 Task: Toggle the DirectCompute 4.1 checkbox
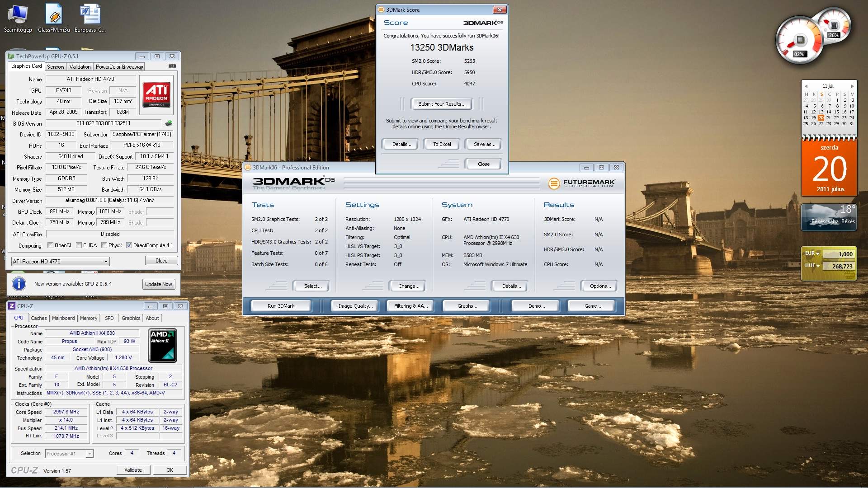(x=129, y=245)
